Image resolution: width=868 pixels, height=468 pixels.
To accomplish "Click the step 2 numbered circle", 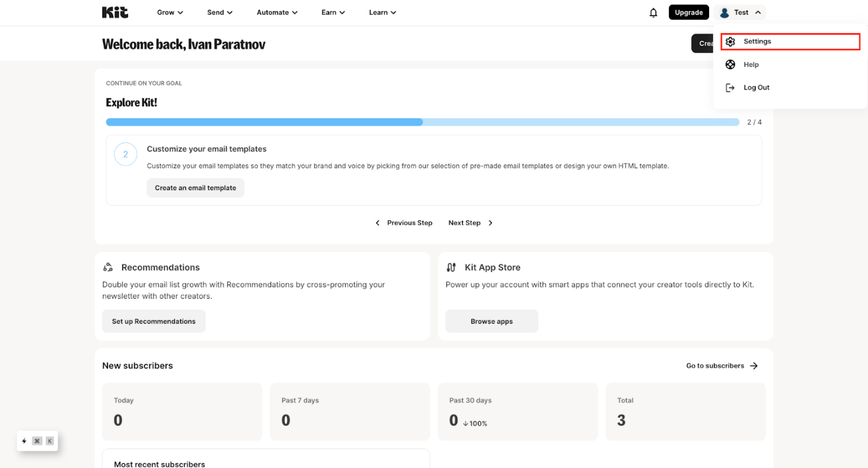I will tap(126, 154).
